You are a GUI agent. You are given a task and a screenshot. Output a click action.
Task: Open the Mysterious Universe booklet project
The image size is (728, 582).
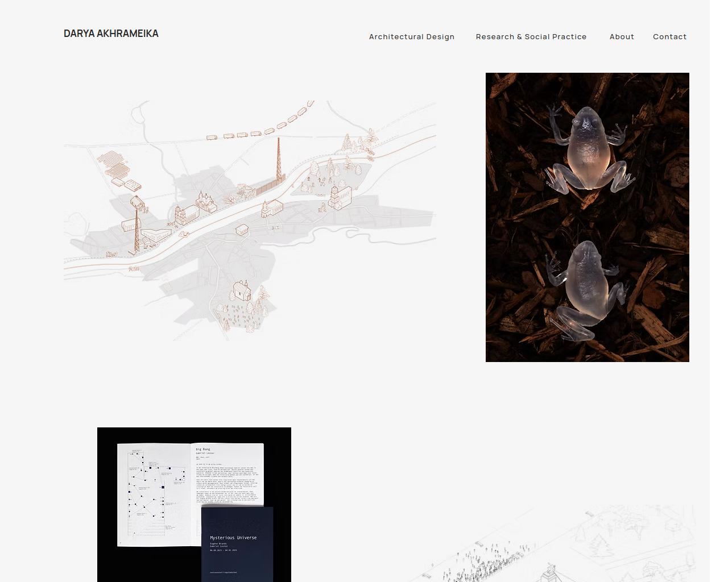(x=194, y=504)
